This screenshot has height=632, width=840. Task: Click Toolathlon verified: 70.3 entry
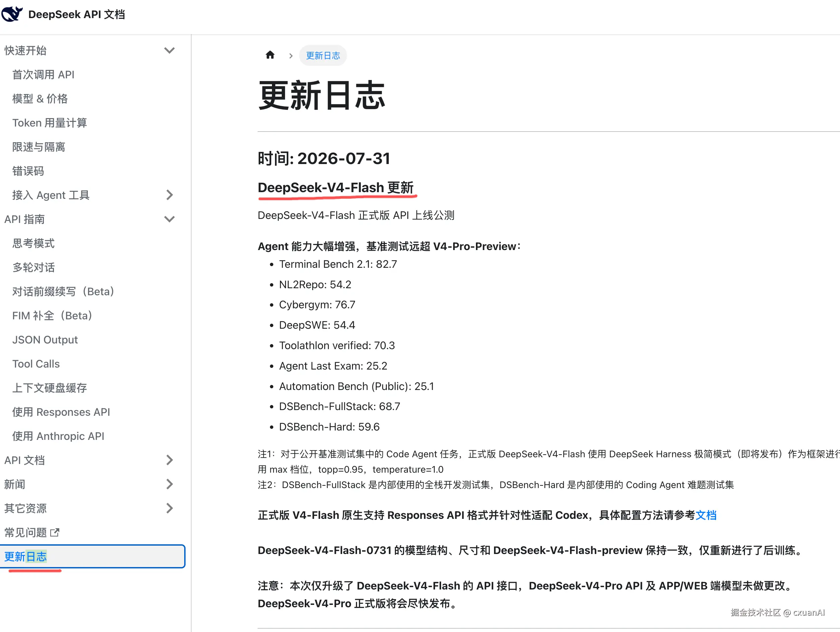pyautogui.click(x=337, y=345)
